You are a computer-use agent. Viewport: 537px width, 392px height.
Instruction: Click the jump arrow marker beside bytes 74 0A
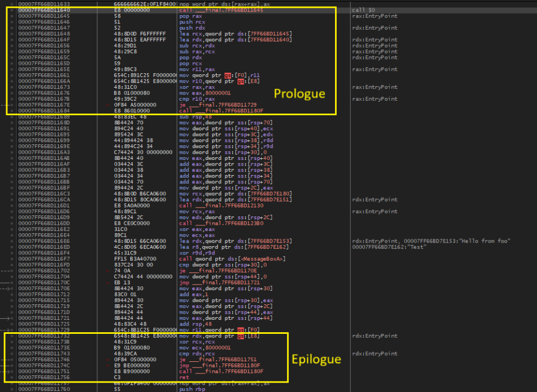pyautogui.click(x=107, y=270)
